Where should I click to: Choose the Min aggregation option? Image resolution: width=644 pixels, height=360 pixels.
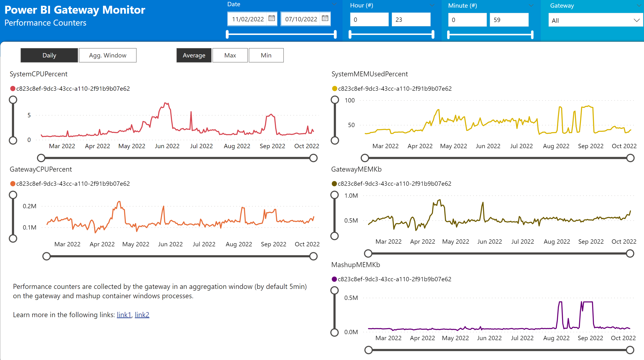(266, 55)
